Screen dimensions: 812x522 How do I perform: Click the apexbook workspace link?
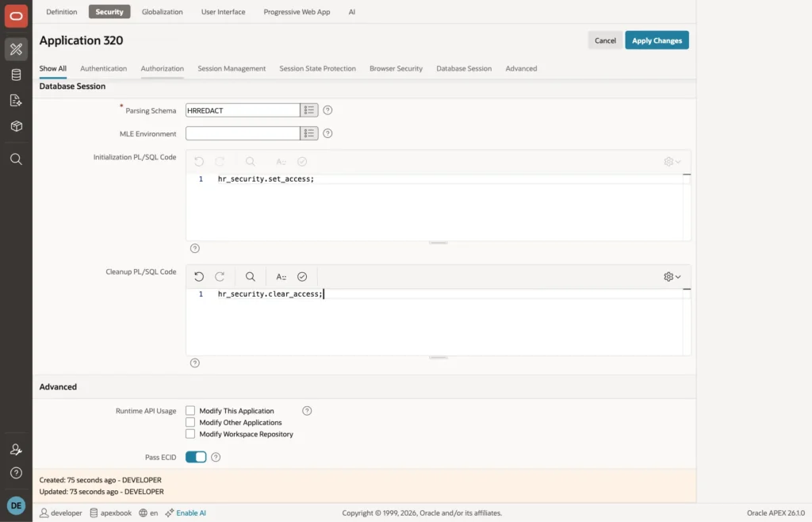(111, 513)
